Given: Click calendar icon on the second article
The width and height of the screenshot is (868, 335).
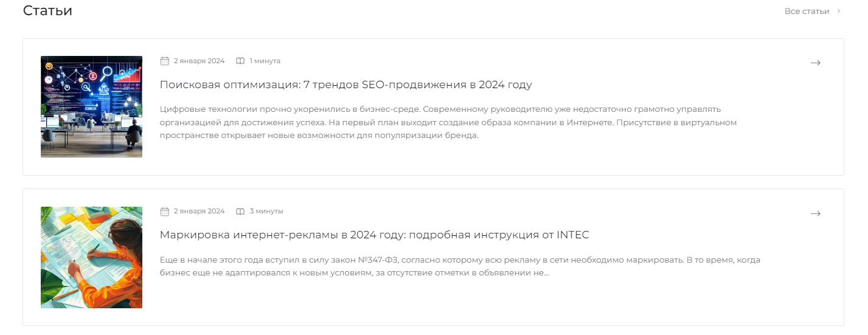Looking at the screenshot, I should [164, 211].
